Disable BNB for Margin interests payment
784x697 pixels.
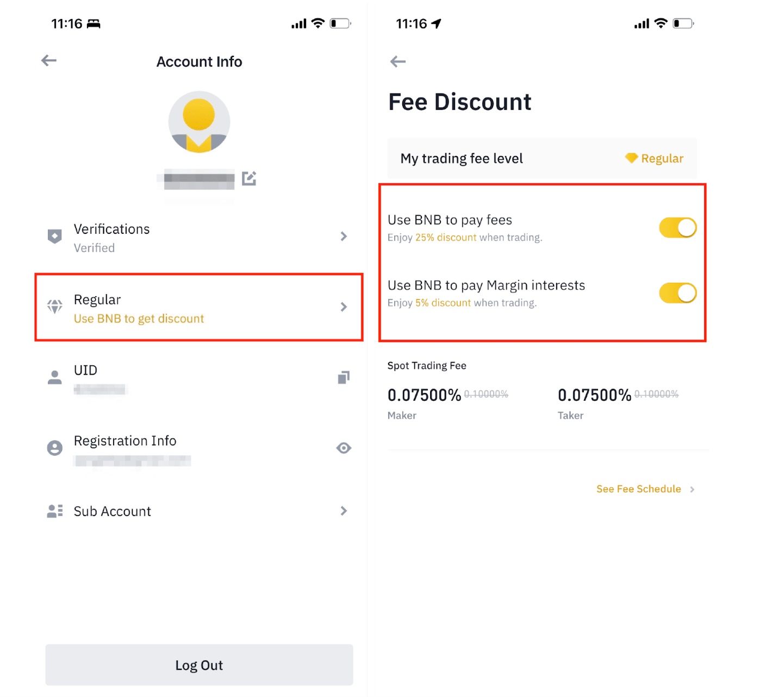677,293
